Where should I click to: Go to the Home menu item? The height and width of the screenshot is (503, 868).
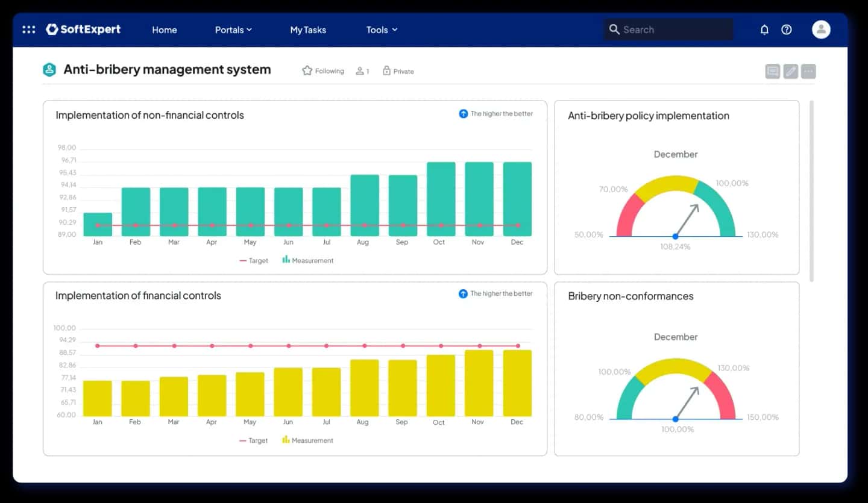164,30
